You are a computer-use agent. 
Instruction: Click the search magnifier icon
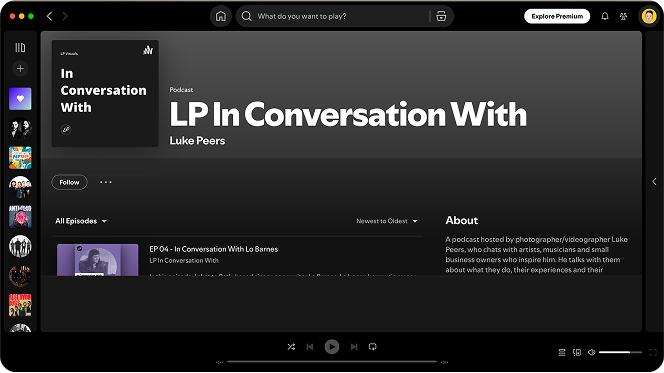point(246,16)
